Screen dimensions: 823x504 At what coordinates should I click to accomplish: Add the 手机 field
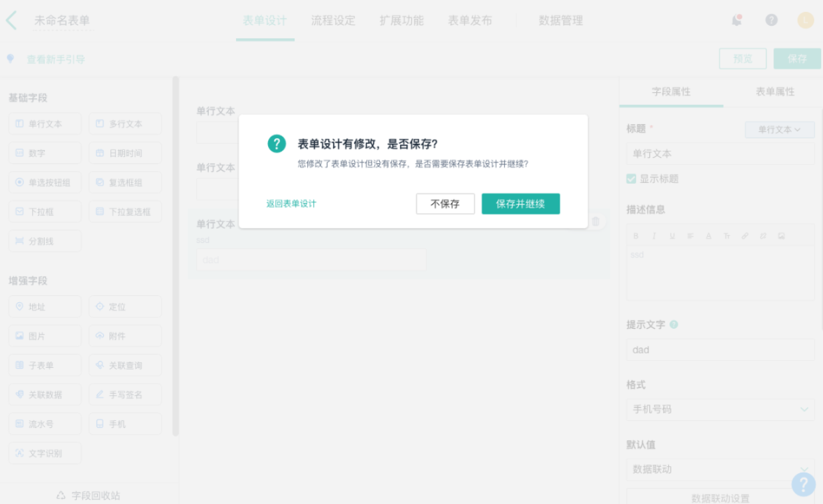click(126, 424)
